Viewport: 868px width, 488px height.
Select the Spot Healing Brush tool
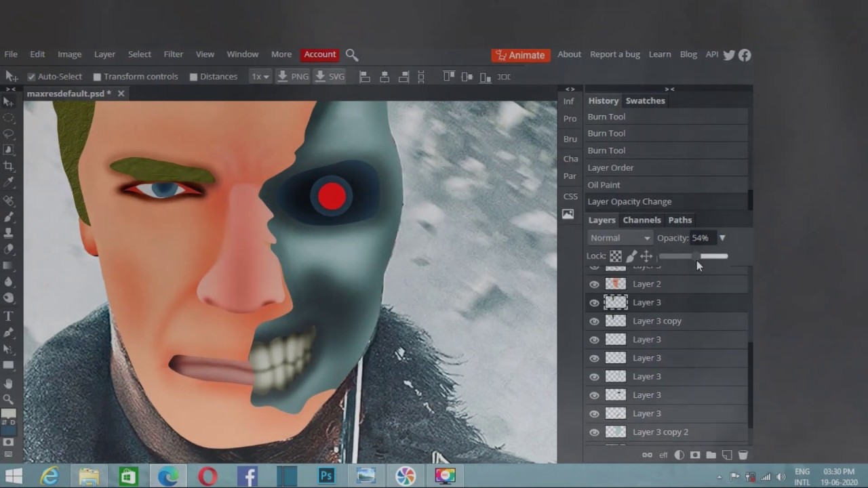pos(9,201)
